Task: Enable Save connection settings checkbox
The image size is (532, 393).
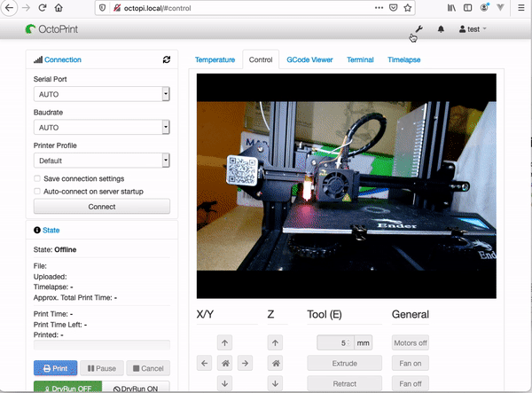Action: [37, 179]
